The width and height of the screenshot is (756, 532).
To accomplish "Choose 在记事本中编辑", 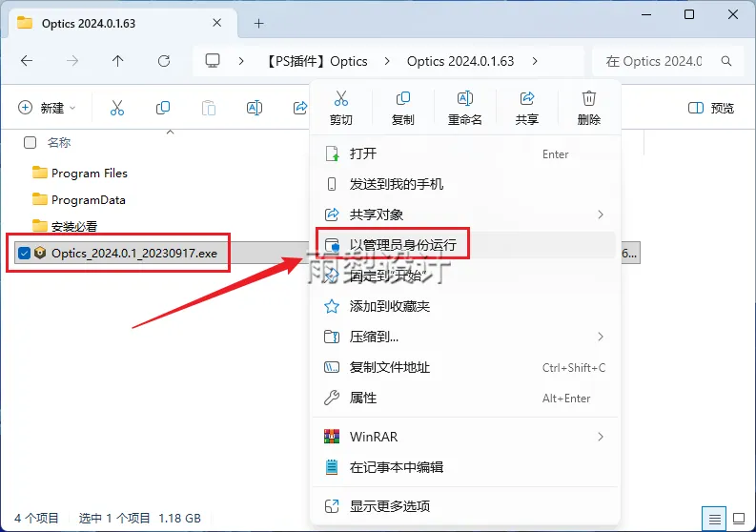I will (465, 467).
